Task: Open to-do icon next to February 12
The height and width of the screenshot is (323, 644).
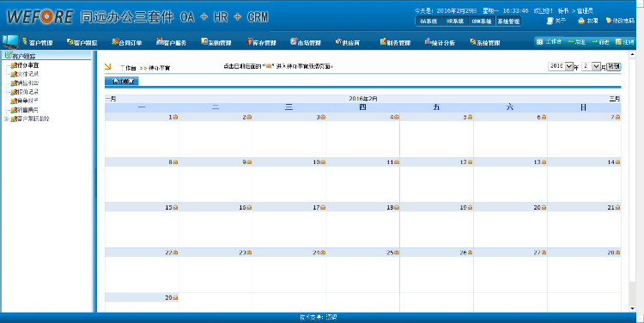Action: point(470,162)
